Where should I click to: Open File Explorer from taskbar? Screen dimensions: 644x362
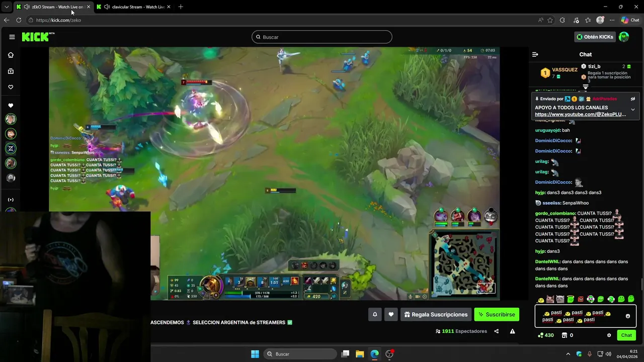[x=360, y=354]
